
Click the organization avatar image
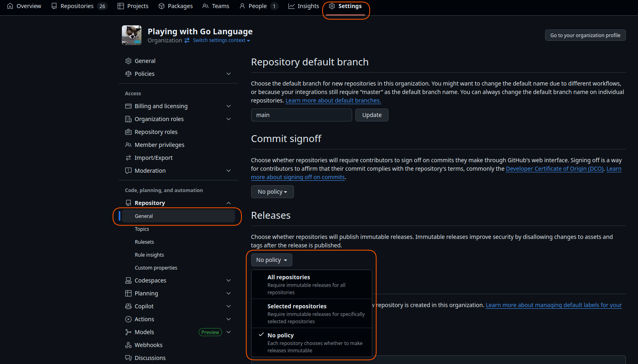tap(132, 35)
